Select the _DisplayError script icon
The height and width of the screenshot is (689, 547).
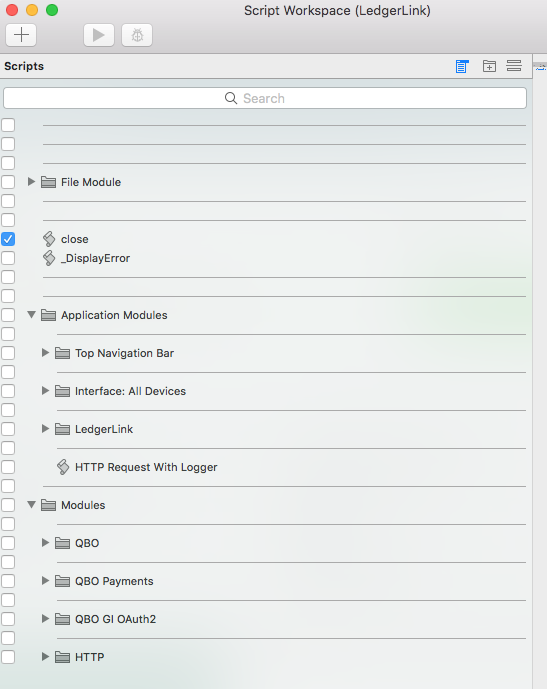pos(49,258)
